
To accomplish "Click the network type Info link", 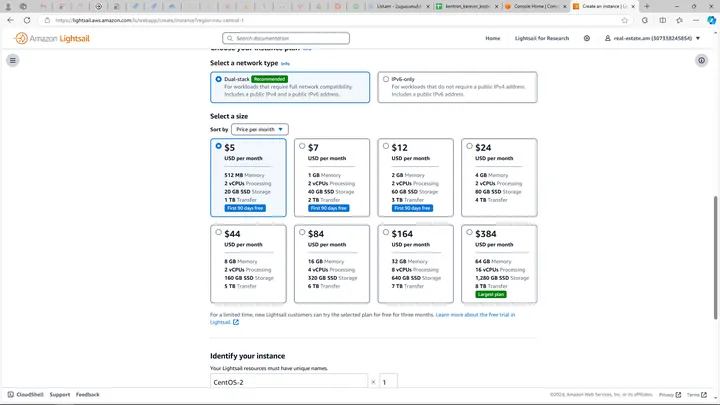I will (285, 63).
